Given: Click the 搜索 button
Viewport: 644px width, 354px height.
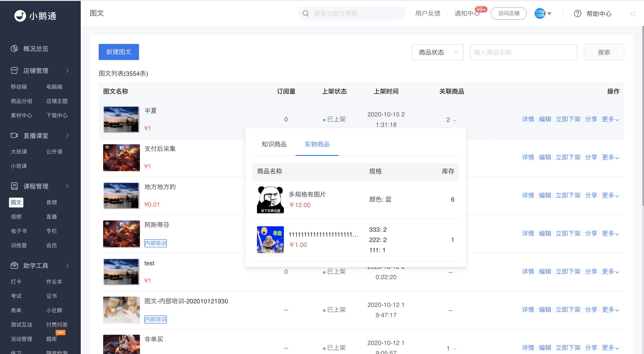Looking at the screenshot, I should point(604,52).
